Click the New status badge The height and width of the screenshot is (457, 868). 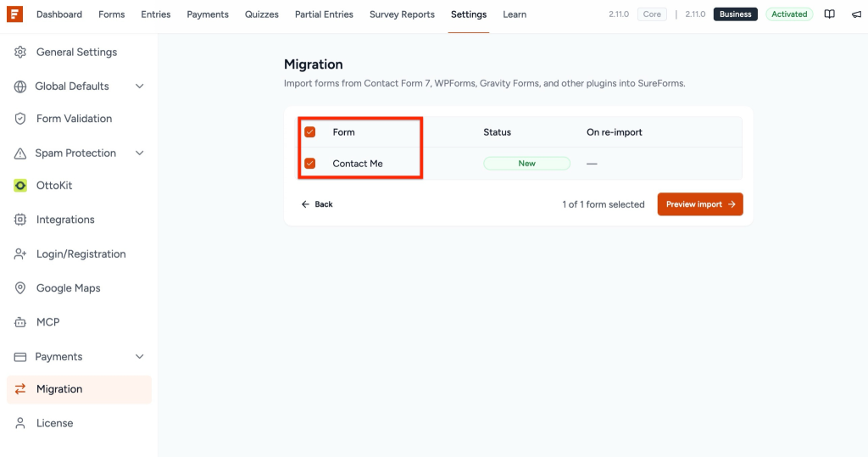coord(527,164)
